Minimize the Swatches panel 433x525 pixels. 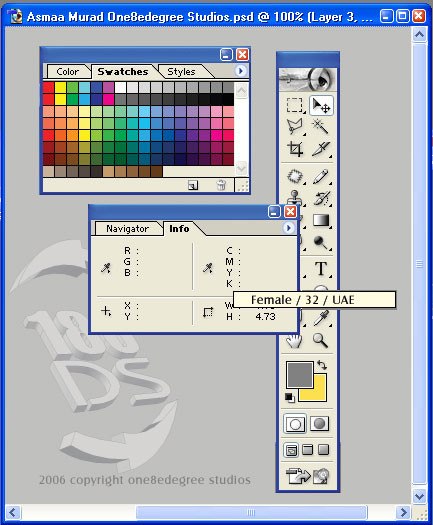227,54
